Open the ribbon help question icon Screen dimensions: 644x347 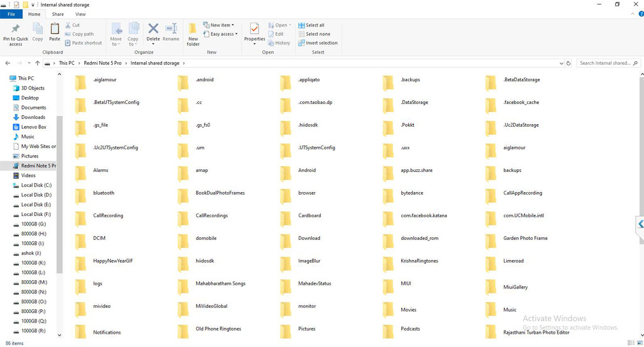click(x=641, y=14)
